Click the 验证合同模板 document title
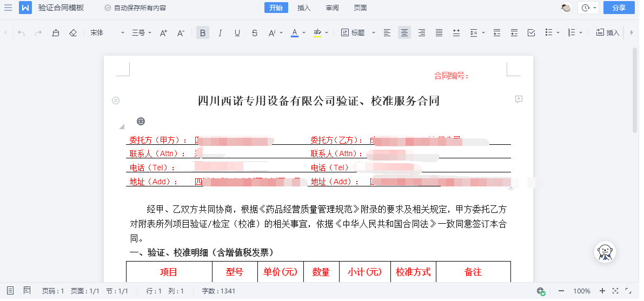 click(x=61, y=8)
